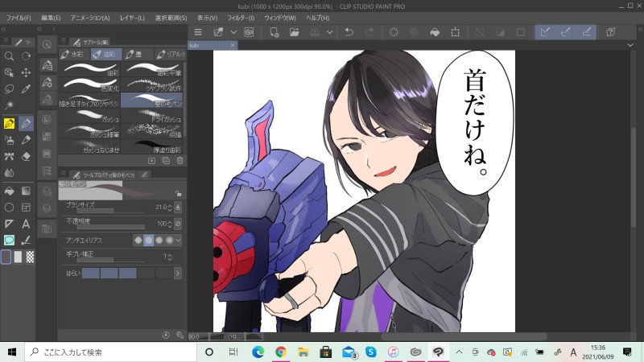Select the Fill bucket tool

(x=9, y=191)
